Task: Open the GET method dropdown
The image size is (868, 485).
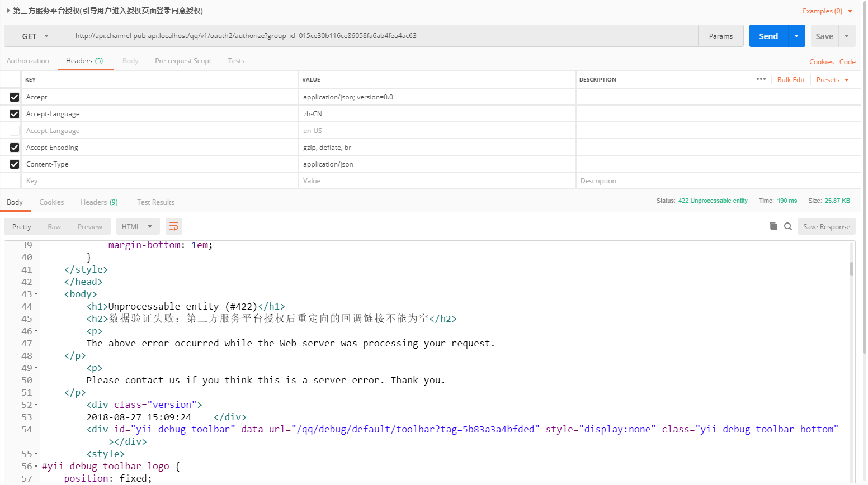Action: pos(36,36)
